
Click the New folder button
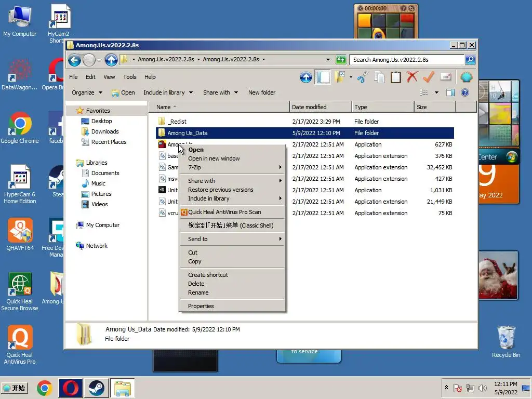pyautogui.click(x=262, y=92)
